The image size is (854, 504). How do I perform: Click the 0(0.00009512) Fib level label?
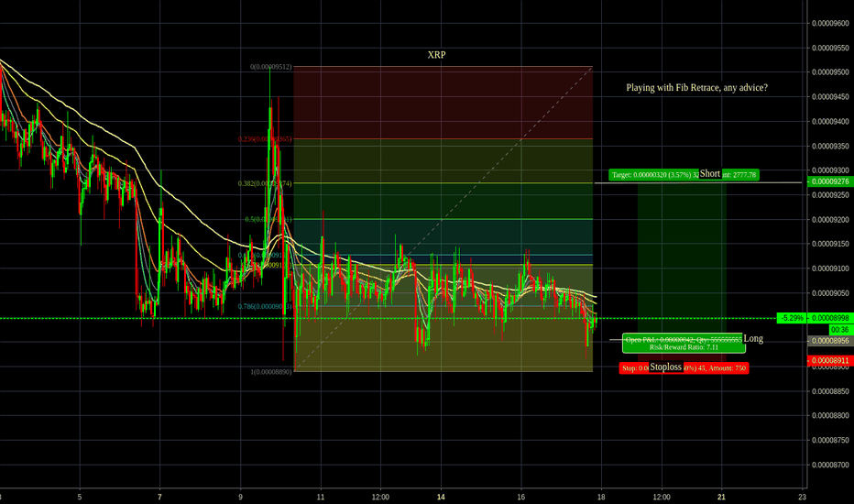pos(270,67)
